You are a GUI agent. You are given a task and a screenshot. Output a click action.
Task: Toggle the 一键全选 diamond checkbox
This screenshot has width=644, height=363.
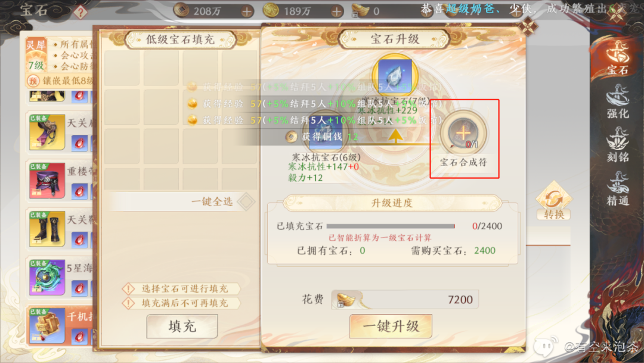pyautogui.click(x=246, y=201)
